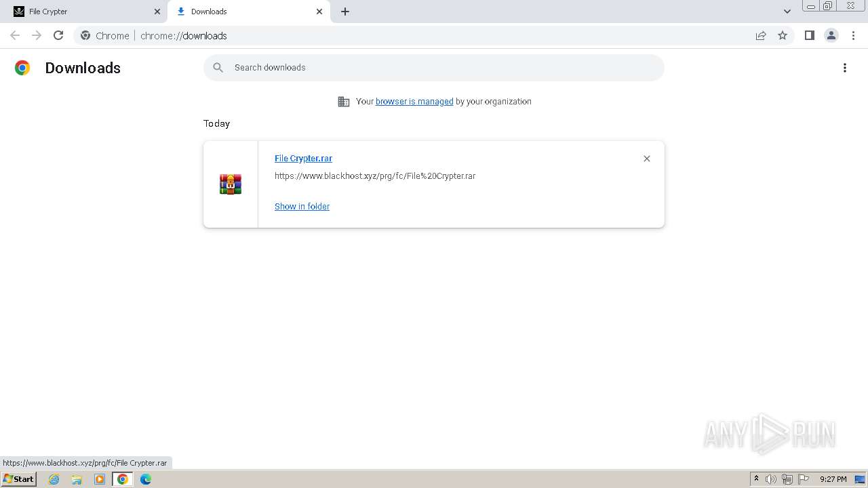Image resolution: width=868 pixels, height=488 pixels.
Task: Click the show desktop tray icon
Action: [x=860, y=479]
